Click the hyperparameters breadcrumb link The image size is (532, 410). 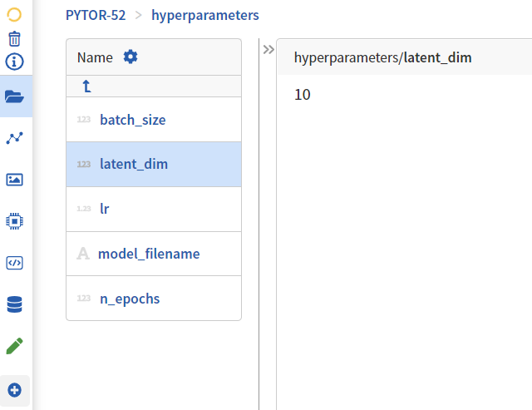204,15
